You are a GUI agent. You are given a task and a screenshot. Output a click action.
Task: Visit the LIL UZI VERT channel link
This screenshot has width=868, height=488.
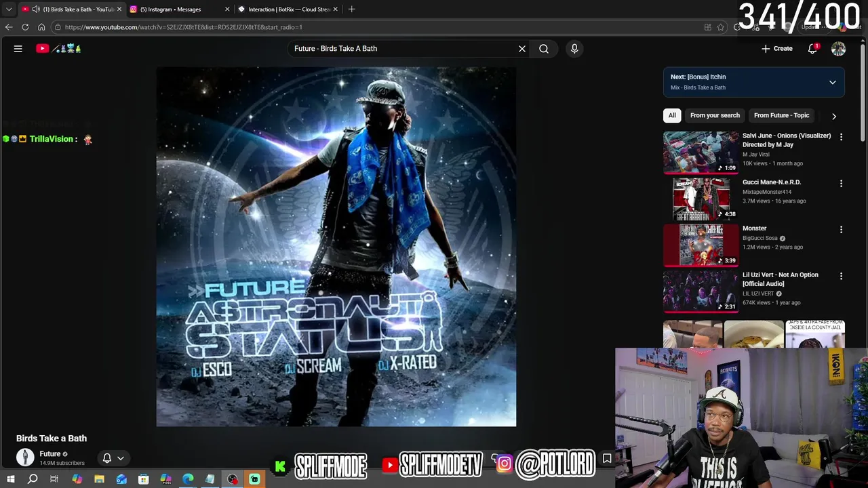[758, 294]
